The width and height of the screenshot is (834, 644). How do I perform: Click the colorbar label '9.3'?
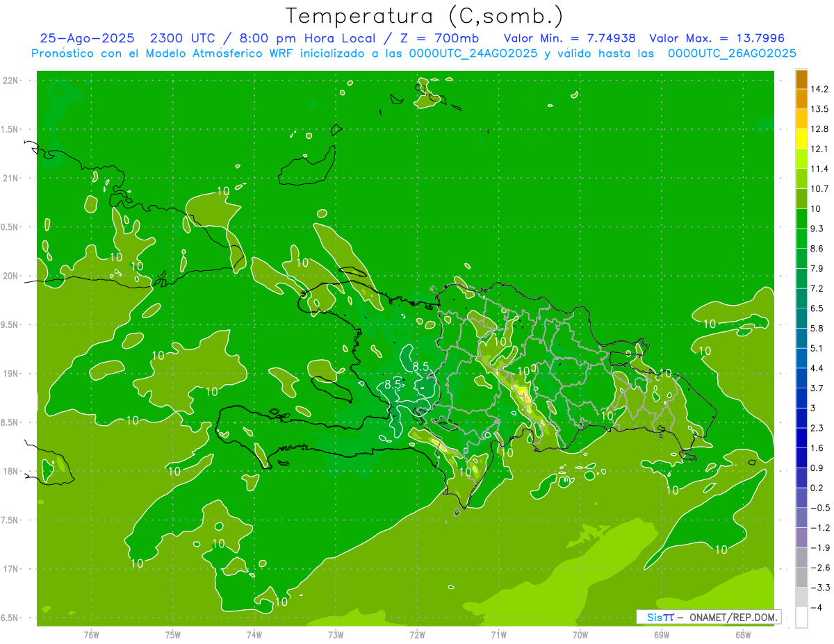[817, 229]
